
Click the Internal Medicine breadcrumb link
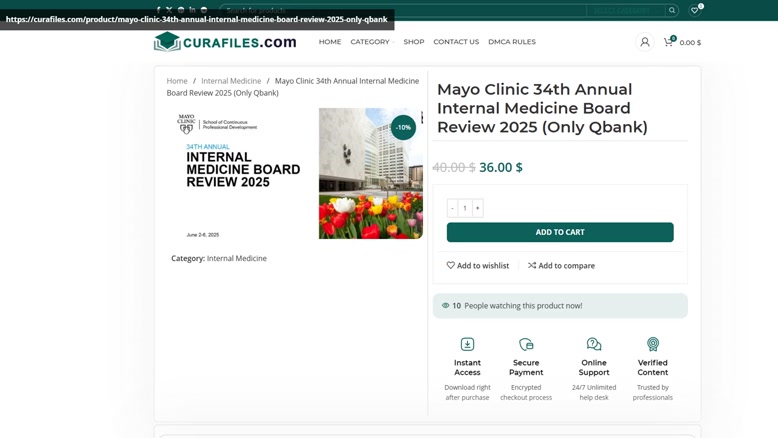click(x=231, y=81)
